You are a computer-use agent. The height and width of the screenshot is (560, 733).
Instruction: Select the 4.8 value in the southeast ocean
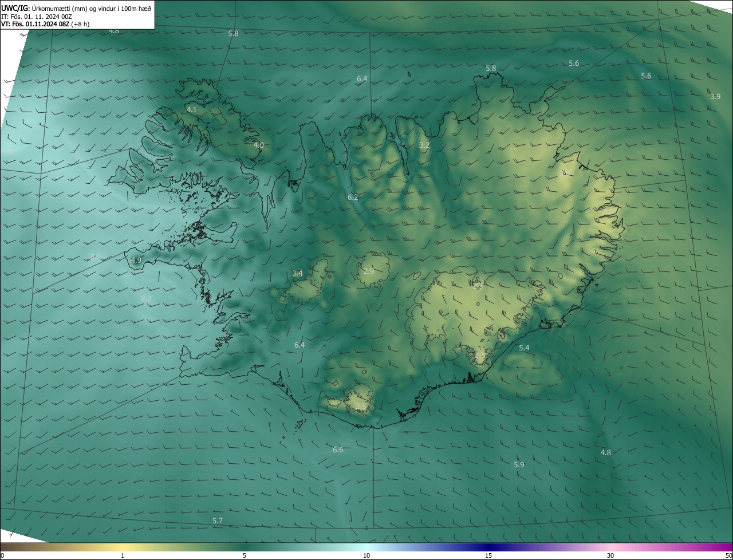(605, 452)
